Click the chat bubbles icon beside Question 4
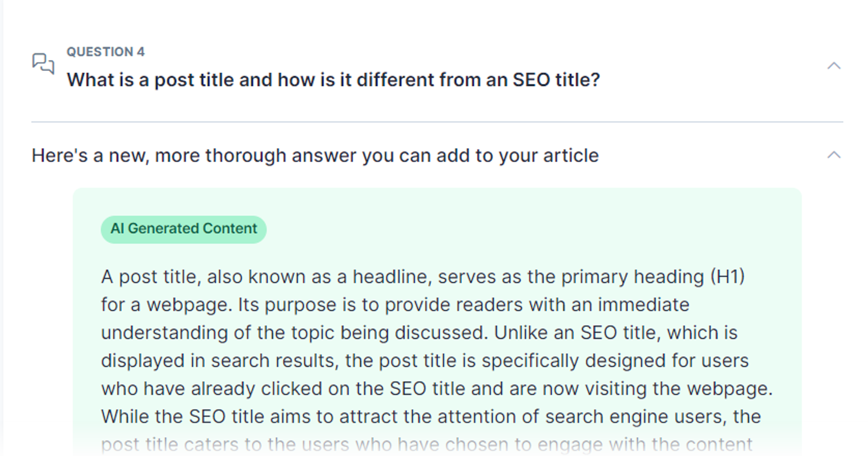 coord(43,64)
